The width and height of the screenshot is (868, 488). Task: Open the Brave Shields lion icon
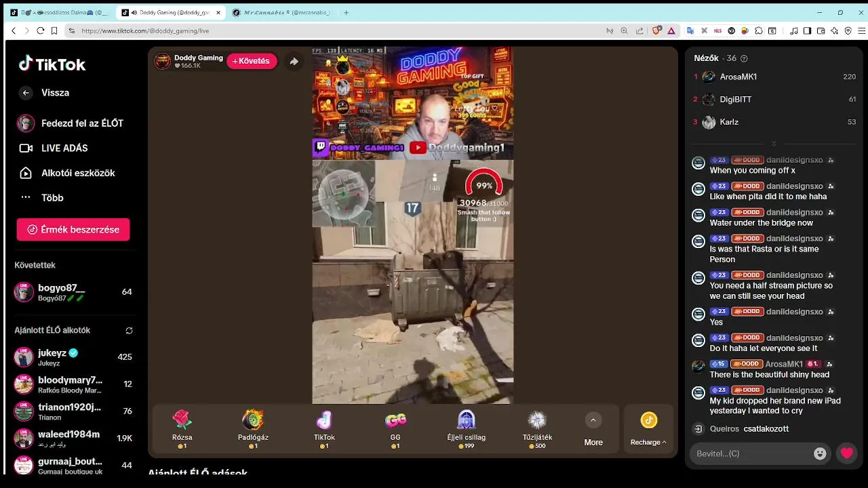pyautogui.click(x=656, y=30)
